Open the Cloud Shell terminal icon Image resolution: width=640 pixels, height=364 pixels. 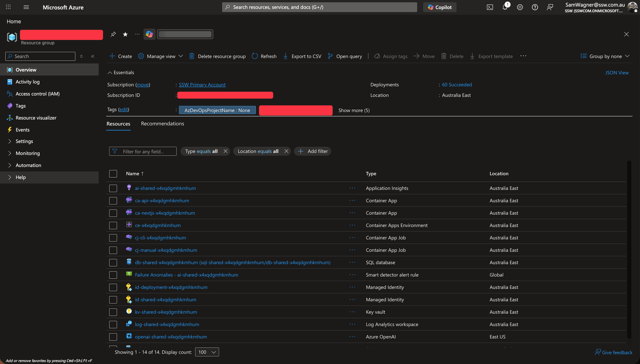[x=490, y=7]
